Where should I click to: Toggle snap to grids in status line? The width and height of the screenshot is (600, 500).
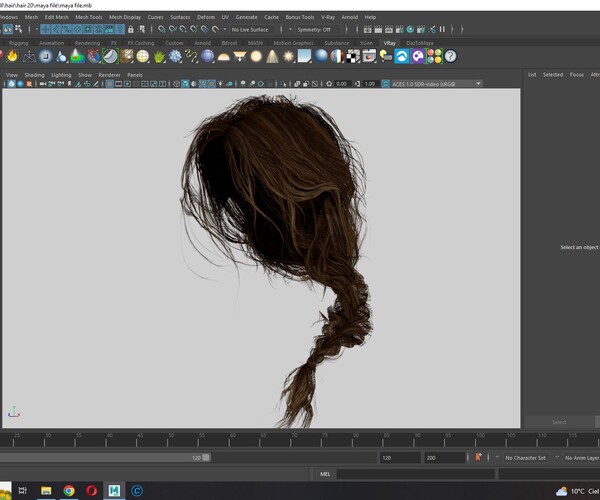click(x=161, y=29)
